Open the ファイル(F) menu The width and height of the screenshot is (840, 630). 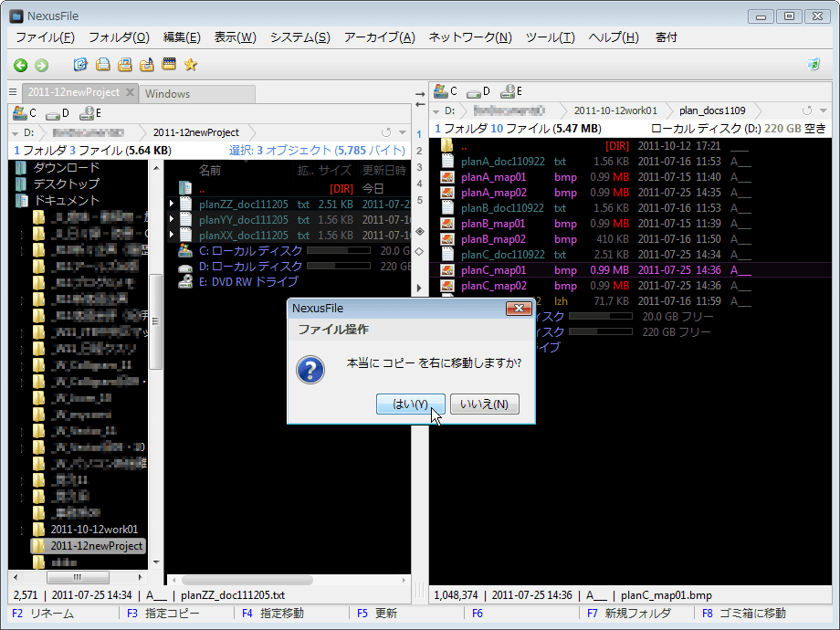pyautogui.click(x=45, y=37)
